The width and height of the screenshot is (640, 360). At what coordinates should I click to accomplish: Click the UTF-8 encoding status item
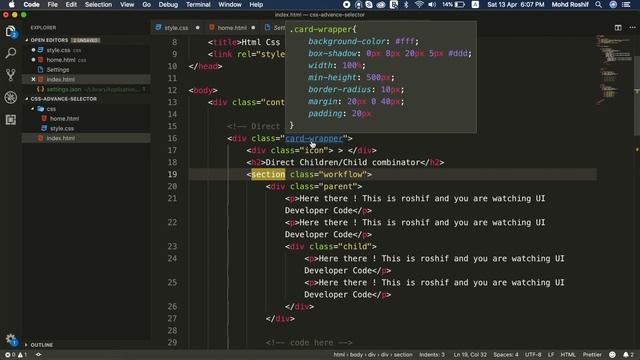click(533, 355)
